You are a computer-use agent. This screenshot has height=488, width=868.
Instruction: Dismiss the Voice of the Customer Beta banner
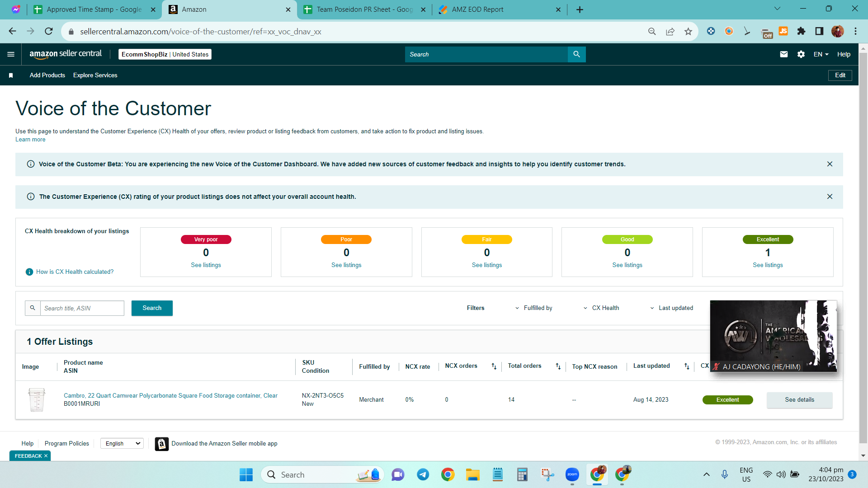coord(830,164)
